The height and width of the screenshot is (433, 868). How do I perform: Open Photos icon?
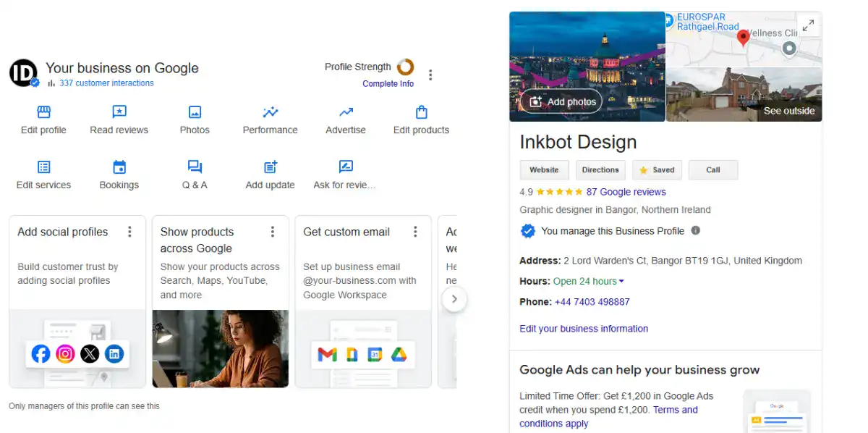(195, 112)
